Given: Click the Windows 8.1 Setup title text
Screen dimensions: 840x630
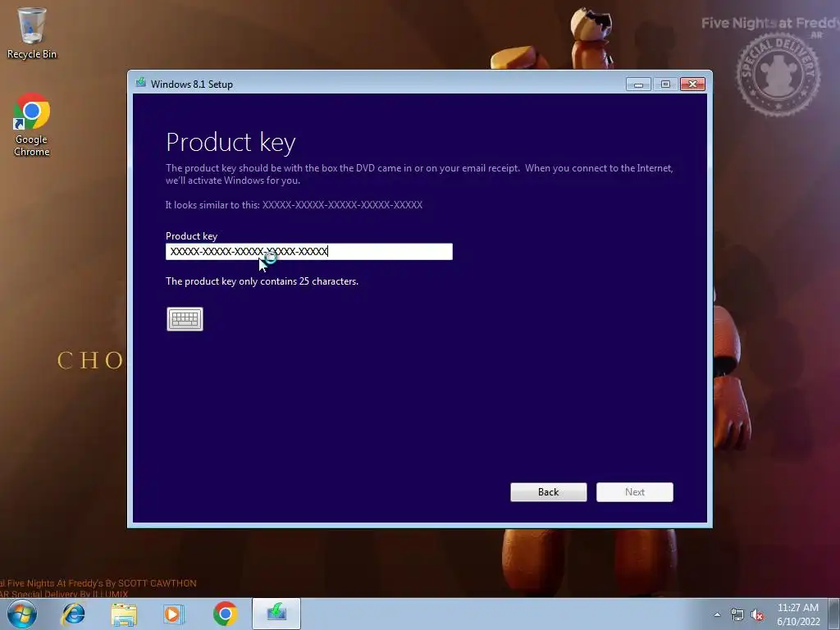Looking at the screenshot, I should click(x=192, y=84).
